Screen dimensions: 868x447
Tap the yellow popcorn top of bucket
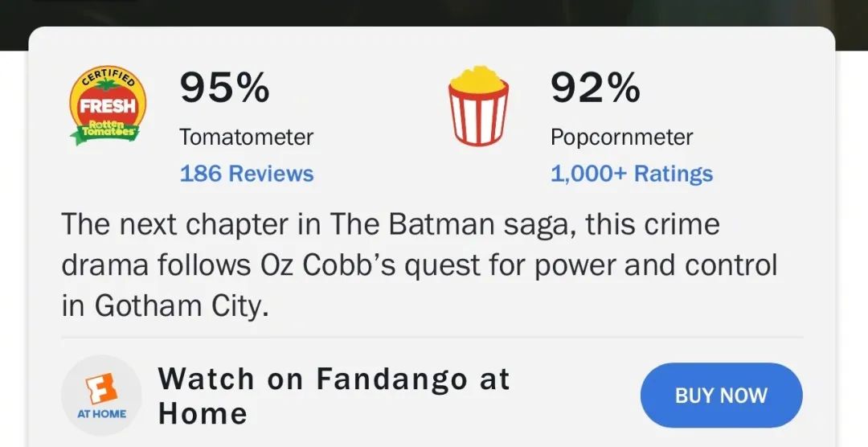pos(479,80)
